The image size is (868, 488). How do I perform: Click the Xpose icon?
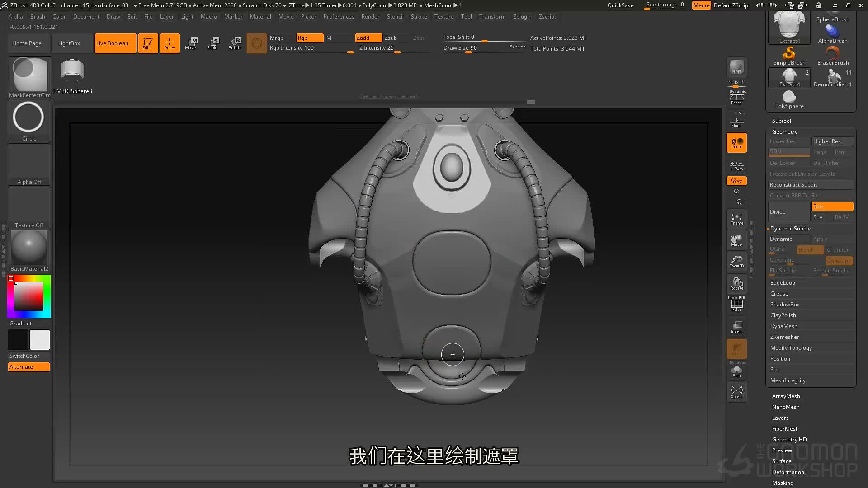(x=736, y=392)
